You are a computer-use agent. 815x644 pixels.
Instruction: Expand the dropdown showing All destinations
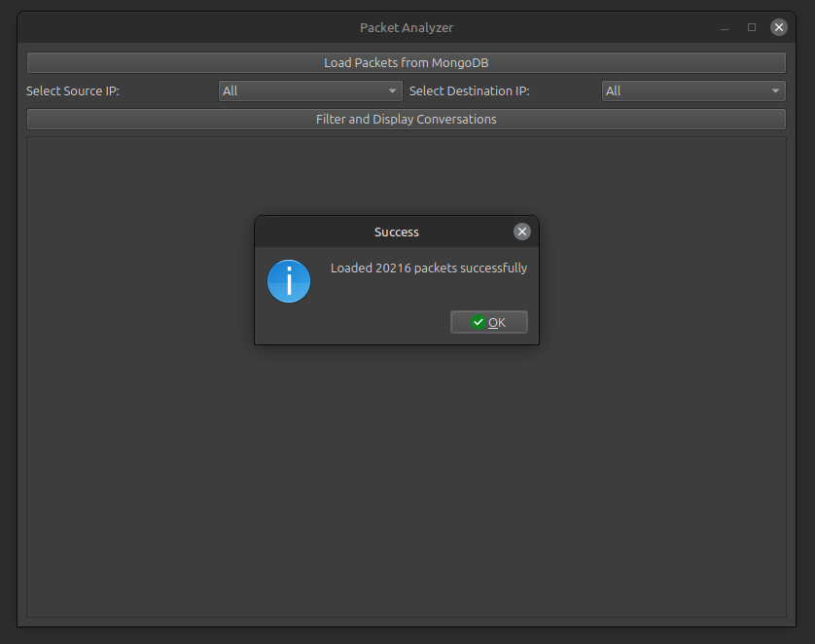tap(692, 90)
